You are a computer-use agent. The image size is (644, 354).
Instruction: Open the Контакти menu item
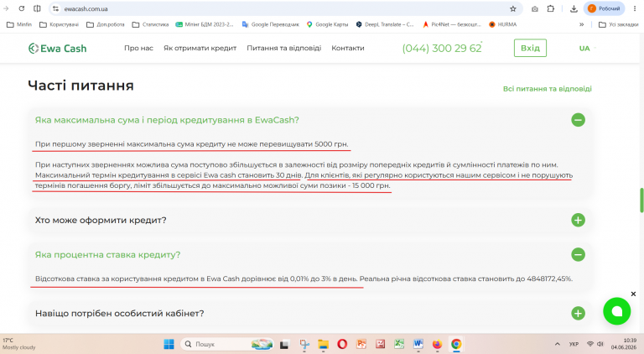348,48
